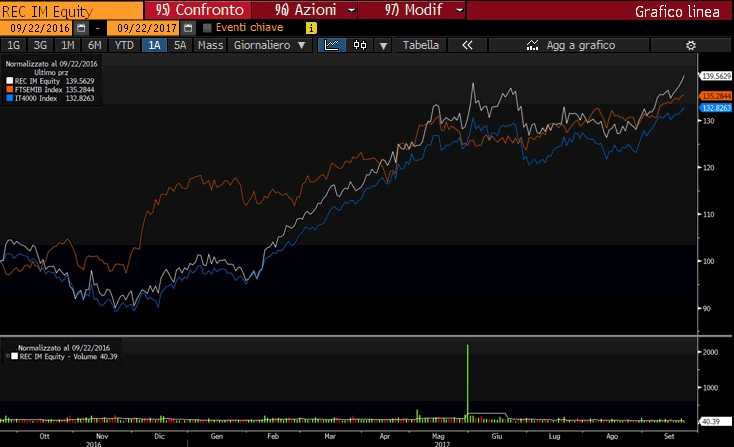The width and height of the screenshot is (734, 447).
Task: Click the 132.8263 blue axis label
Action: [x=716, y=108]
